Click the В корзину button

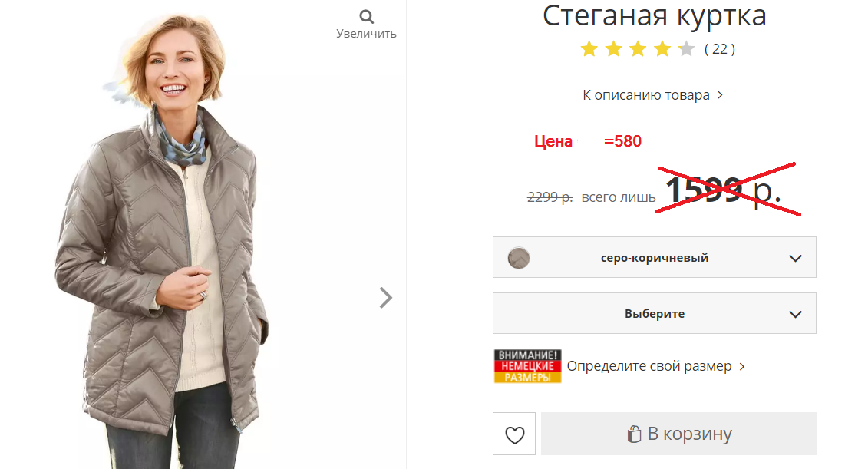[678, 434]
